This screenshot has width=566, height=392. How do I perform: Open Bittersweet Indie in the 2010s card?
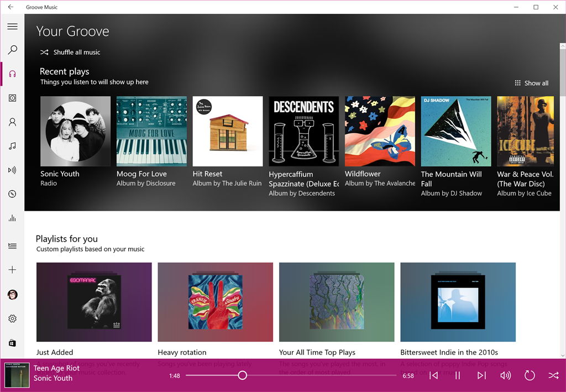click(458, 302)
